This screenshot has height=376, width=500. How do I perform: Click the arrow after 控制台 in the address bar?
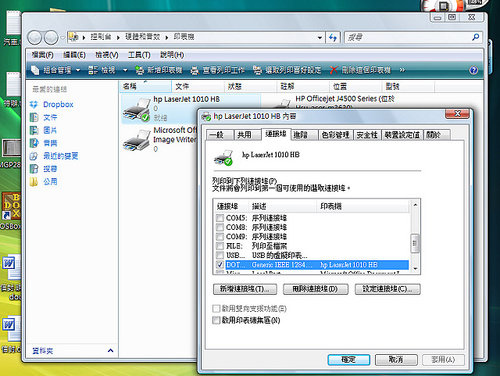coord(118,37)
